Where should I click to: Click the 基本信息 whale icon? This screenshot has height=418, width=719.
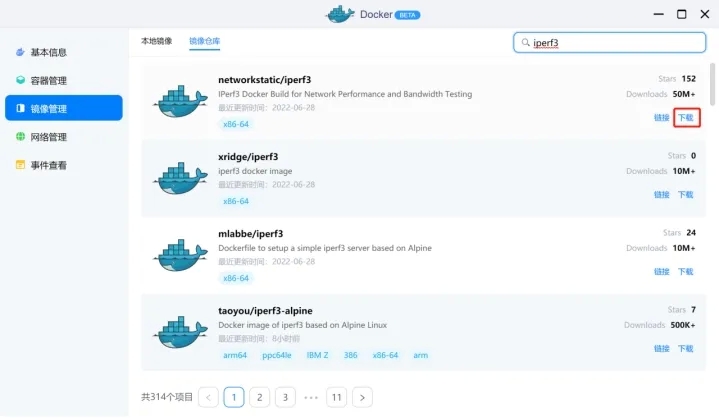20,52
